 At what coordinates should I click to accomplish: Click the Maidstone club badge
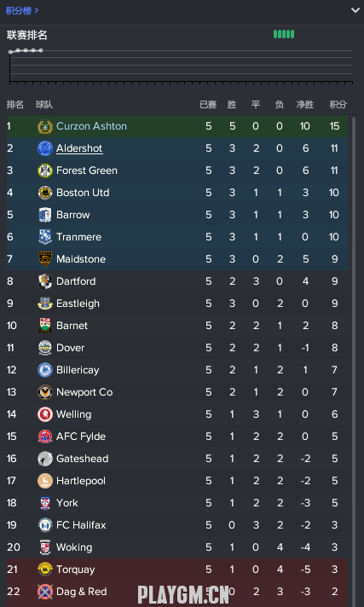click(x=45, y=259)
